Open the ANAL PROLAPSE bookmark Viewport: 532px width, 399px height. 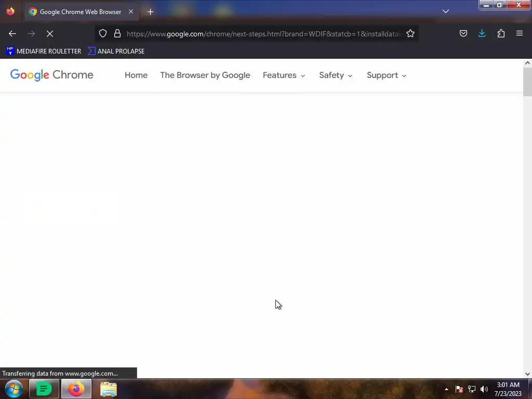116,51
